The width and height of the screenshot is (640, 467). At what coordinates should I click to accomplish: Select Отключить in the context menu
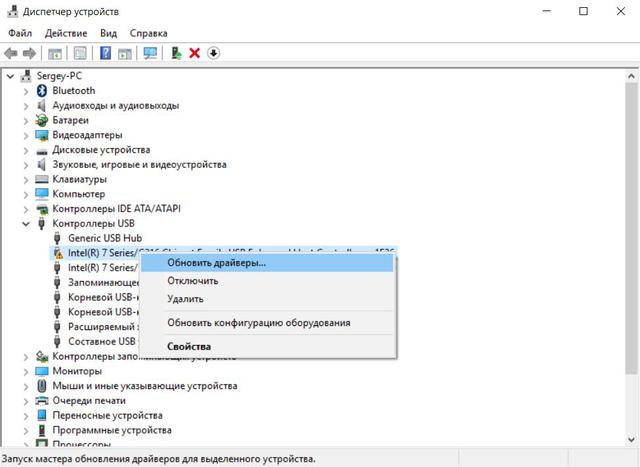[193, 281]
